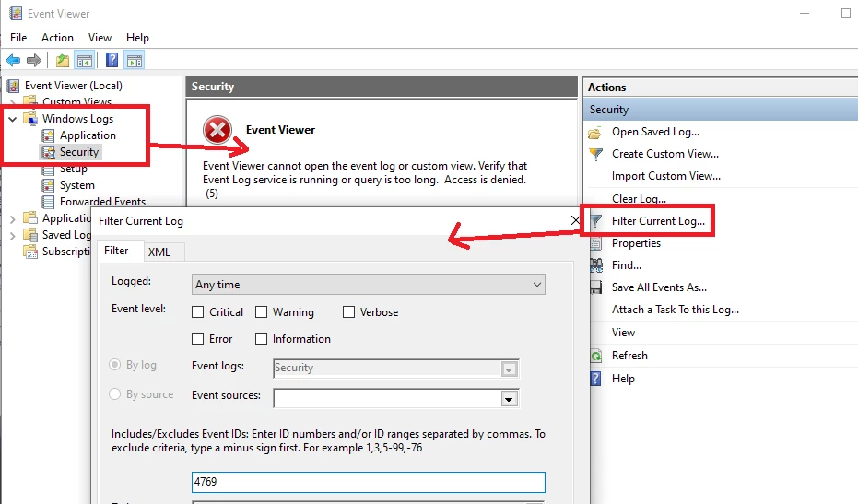
Task: Open the Event logs dropdown
Action: (509, 369)
